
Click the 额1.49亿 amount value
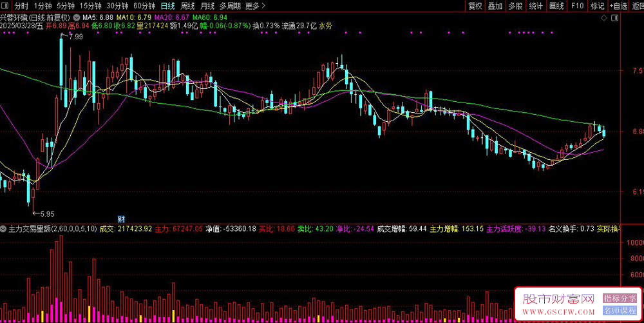pyautogui.click(x=184, y=26)
